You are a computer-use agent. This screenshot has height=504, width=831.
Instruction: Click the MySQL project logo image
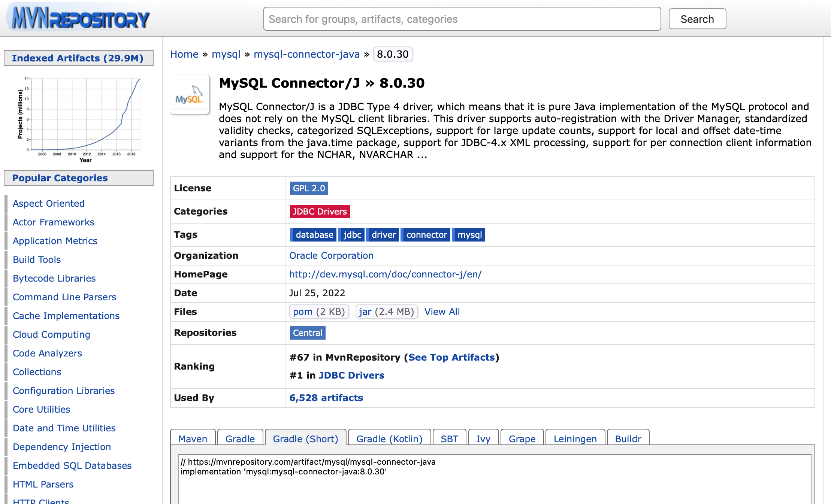pyautogui.click(x=190, y=95)
